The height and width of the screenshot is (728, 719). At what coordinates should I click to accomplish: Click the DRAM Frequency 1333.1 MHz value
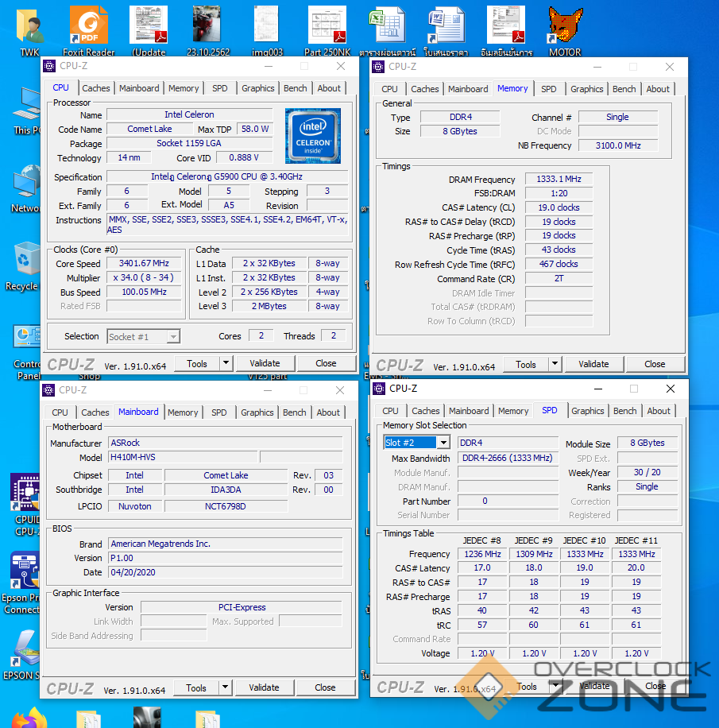pyautogui.click(x=559, y=179)
